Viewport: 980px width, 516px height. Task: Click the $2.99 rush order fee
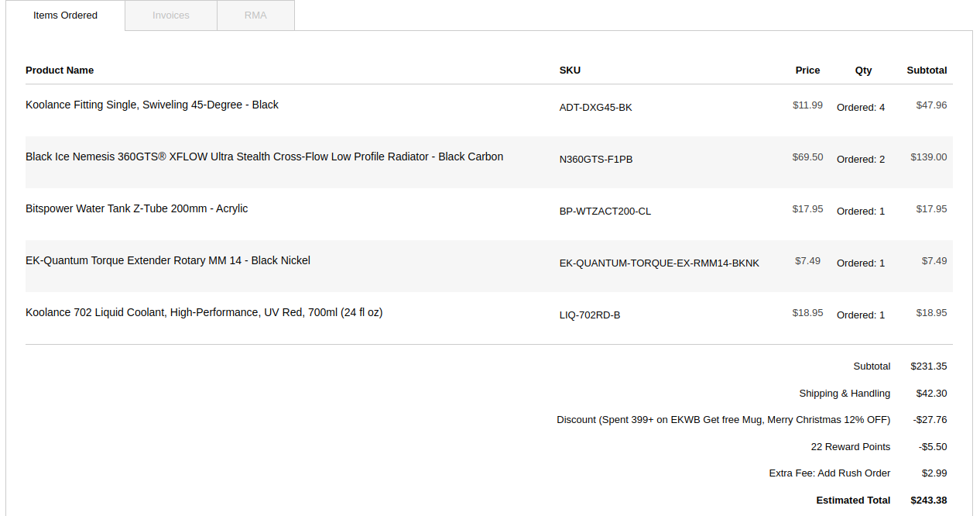(x=934, y=473)
